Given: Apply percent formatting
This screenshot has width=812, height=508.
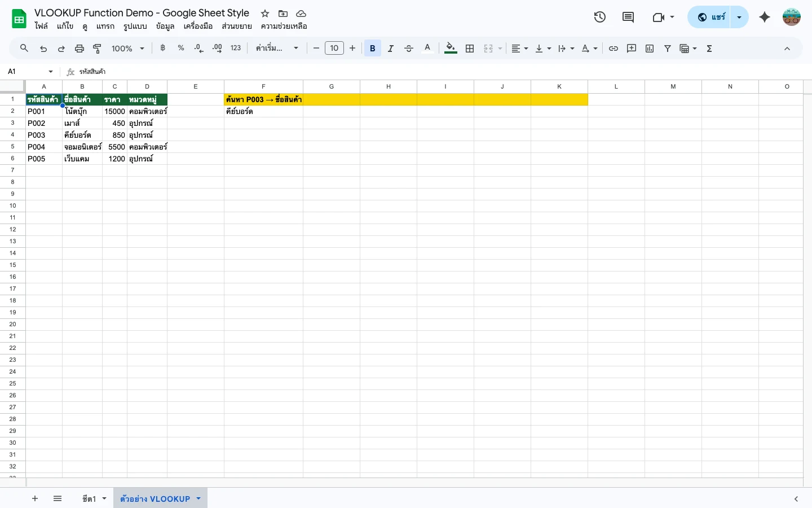Looking at the screenshot, I should coord(180,48).
